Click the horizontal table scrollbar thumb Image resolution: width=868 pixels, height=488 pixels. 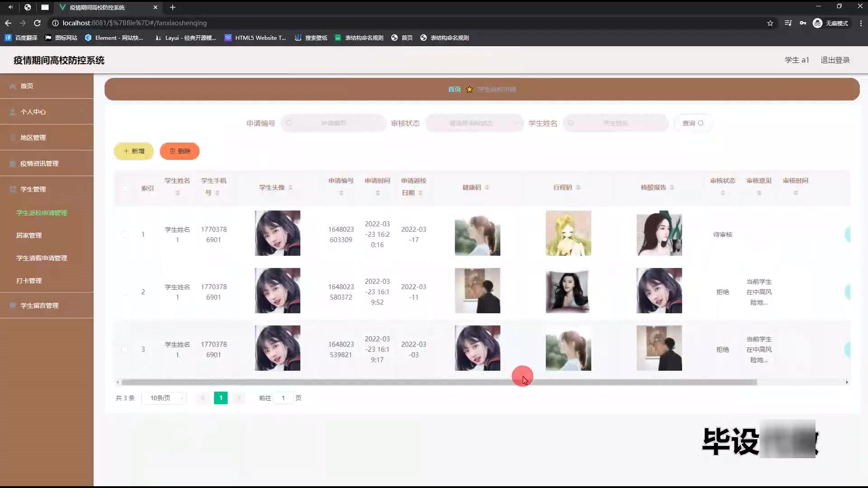click(439, 382)
